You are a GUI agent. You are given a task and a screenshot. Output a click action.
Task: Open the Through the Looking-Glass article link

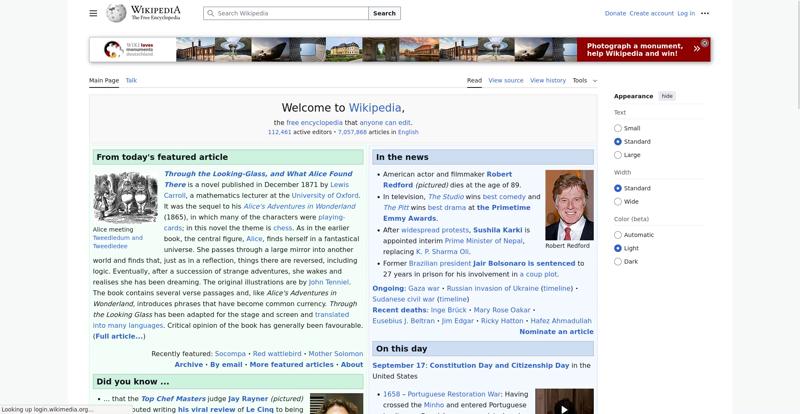(x=258, y=179)
